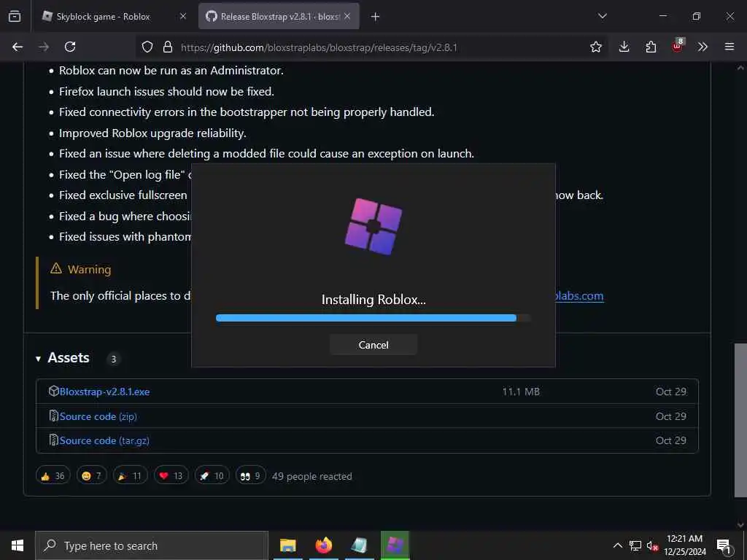Cancel the Roblox installation

pyautogui.click(x=373, y=345)
